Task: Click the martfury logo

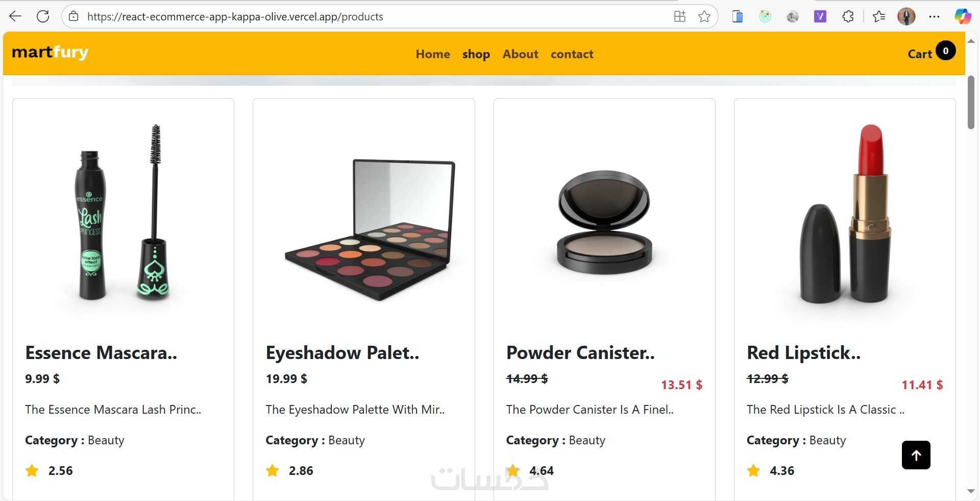Action: [x=50, y=52]
